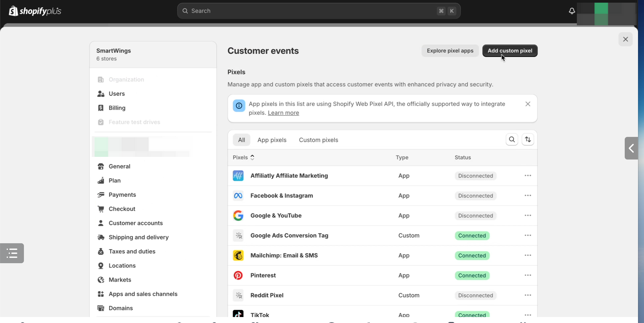Screen dimensions: 644x323
Task: Open more actions for Google & YouTube
Action: (x=528, y=215)
